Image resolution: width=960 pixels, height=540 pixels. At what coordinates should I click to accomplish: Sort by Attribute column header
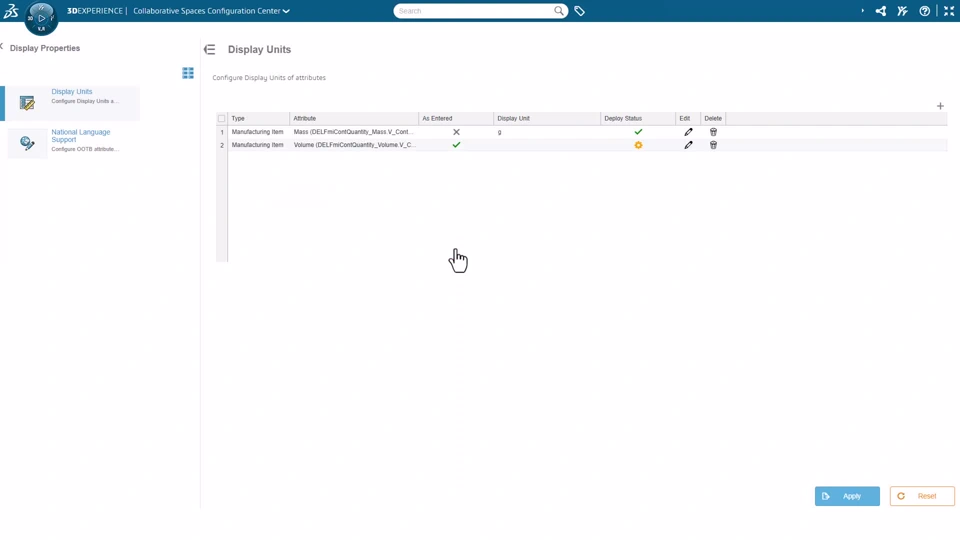coord(354,118)
